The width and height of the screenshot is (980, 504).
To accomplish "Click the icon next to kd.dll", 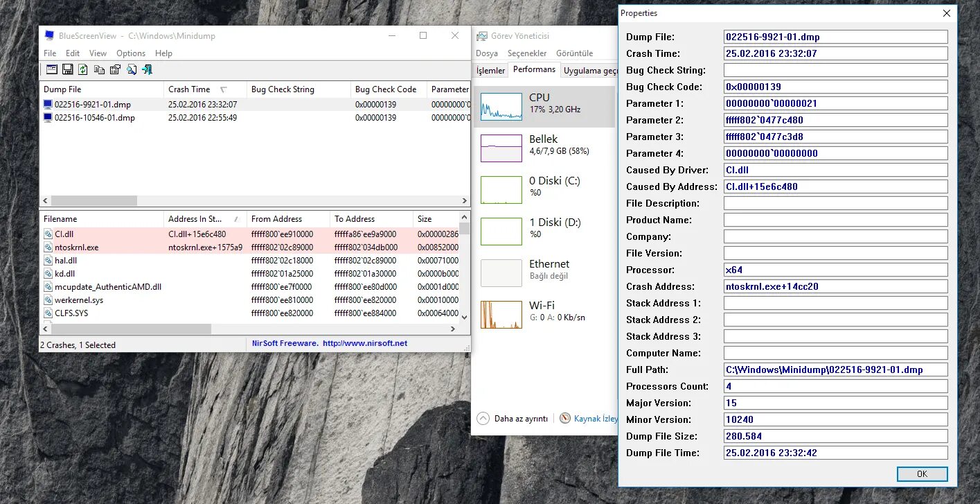I will pyautogui.click(x=48, y=274).
